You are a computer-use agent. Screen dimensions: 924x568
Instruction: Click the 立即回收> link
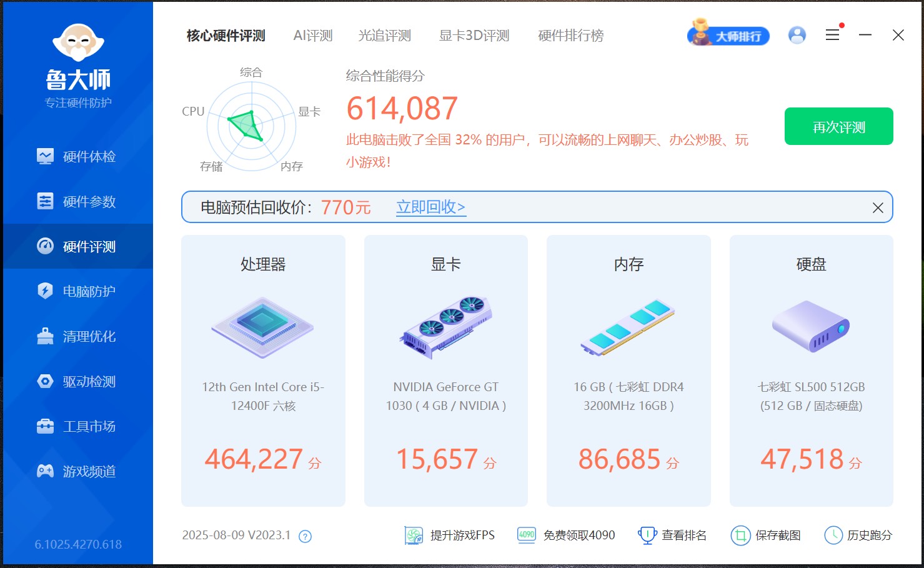pos(431,207)
